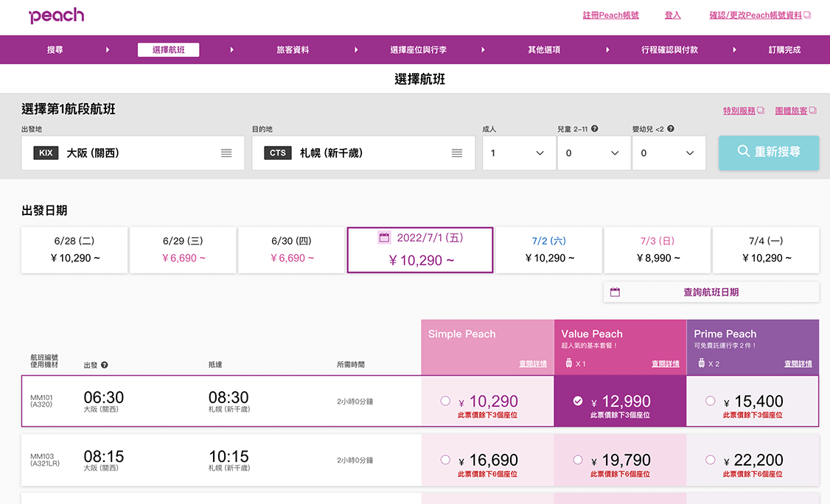Click baggage icon under Value Peach

[x=568, y=363]
